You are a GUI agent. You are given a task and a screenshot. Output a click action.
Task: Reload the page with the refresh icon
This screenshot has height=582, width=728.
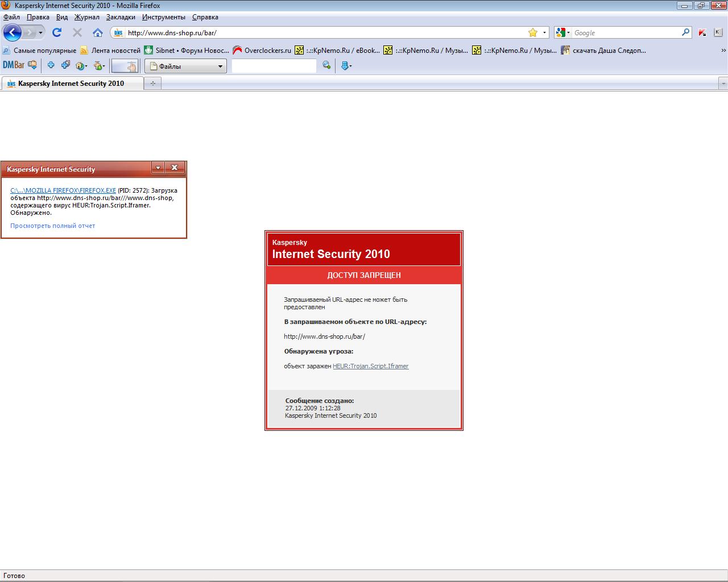click(57, 32)
